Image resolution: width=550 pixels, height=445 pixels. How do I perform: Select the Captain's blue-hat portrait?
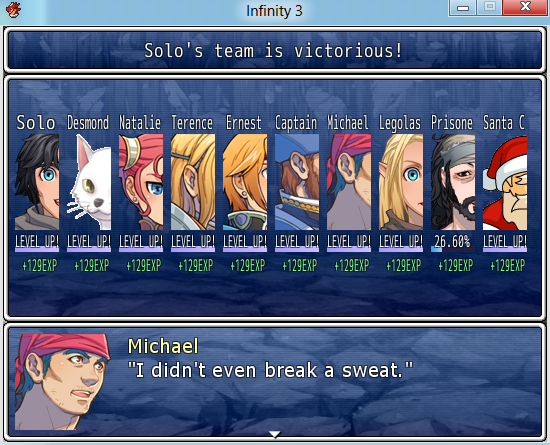(x=297, y=182)
